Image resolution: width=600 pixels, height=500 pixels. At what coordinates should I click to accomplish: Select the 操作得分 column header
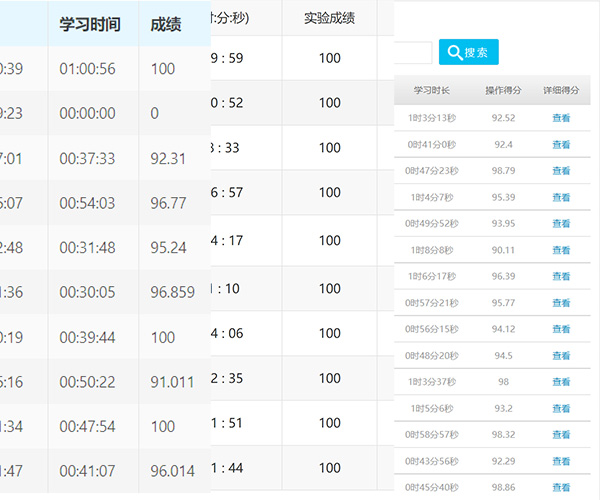pos(503,90)
